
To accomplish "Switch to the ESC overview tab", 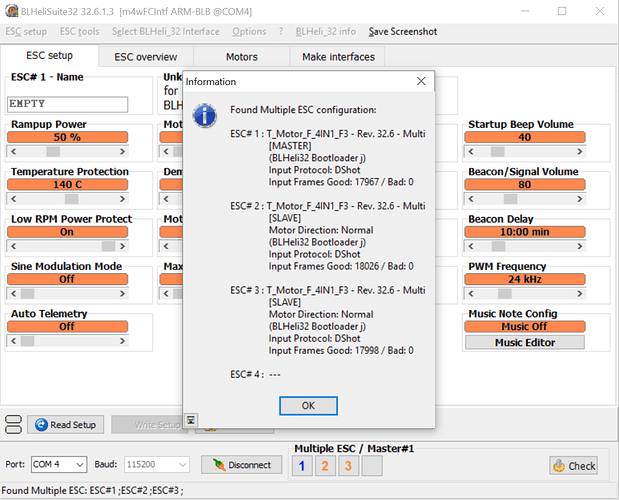I will pos(146,57).
